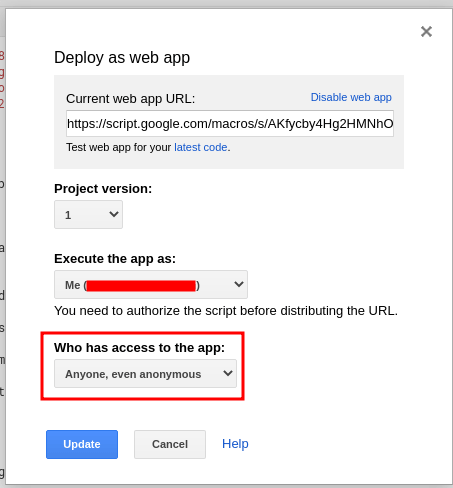Screen dimensions: 453x488
Task: Click the chevron next to Anyone, even anonymous
Action: pyautogui.click(x=228, y=373)
